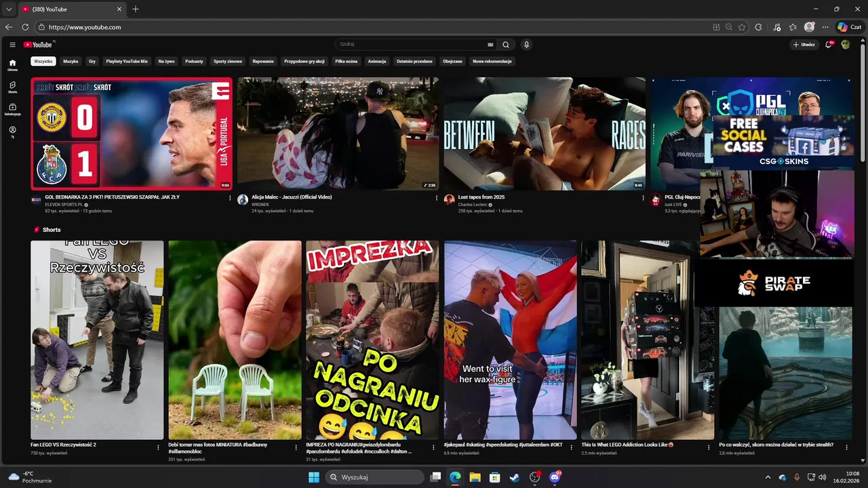
Task: Click the browser back arrow
Action: (x=9, y=27)
